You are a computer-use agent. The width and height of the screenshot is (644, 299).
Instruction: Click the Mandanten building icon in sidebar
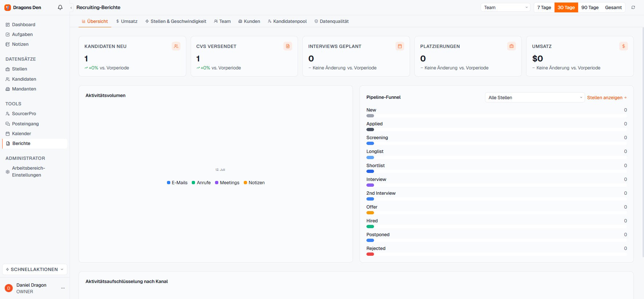pos(8,89)
